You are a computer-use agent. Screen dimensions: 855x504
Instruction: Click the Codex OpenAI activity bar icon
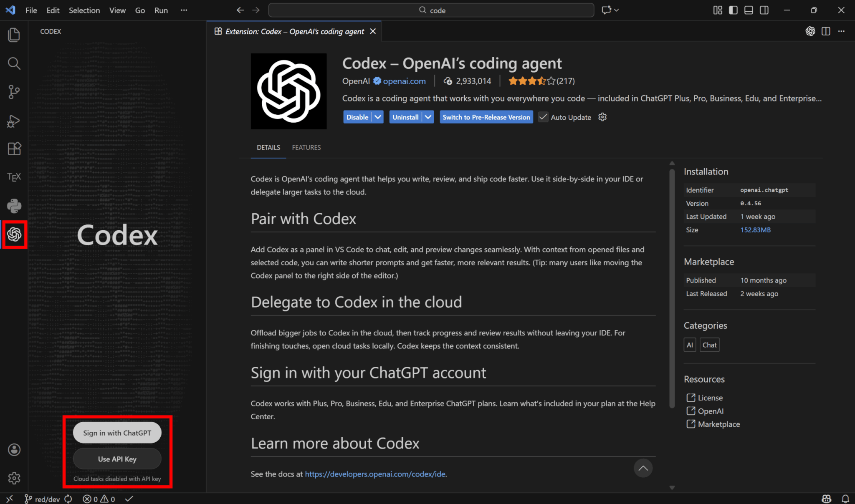(14, 234)
